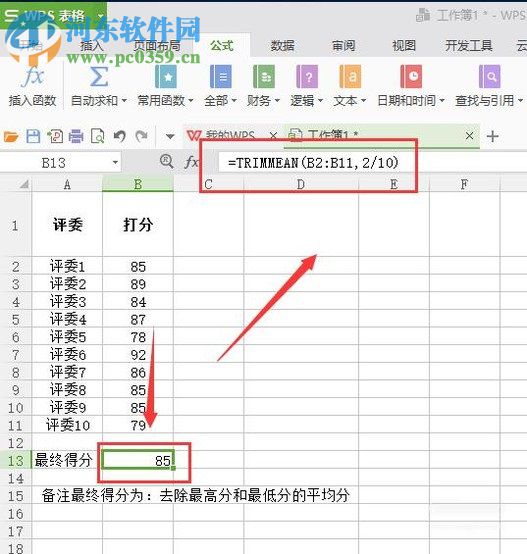
Task: Click the select-all corner triangle
Action: click(x=24, y=184)
